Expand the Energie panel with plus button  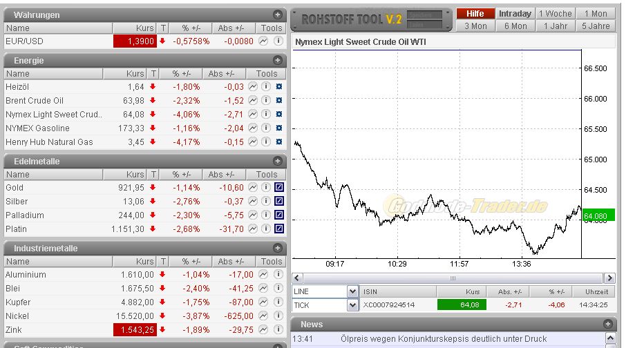[x=278, y=60]
